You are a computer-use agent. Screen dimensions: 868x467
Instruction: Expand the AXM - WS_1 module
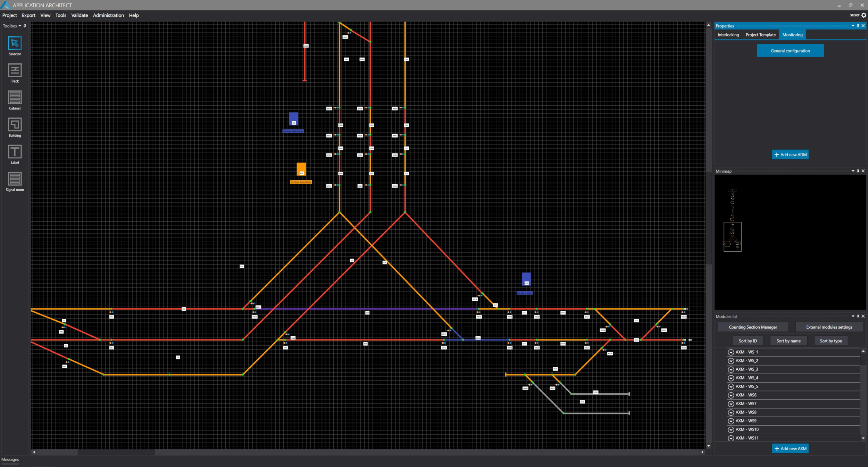[731, 352]
